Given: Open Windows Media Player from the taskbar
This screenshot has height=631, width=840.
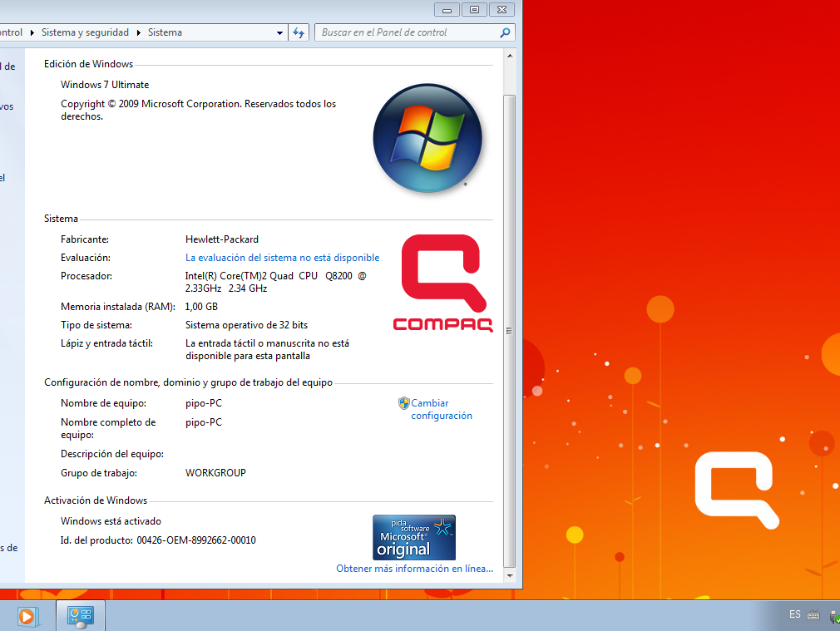Looking at the screenshot, I should click(x=27, y=616).
